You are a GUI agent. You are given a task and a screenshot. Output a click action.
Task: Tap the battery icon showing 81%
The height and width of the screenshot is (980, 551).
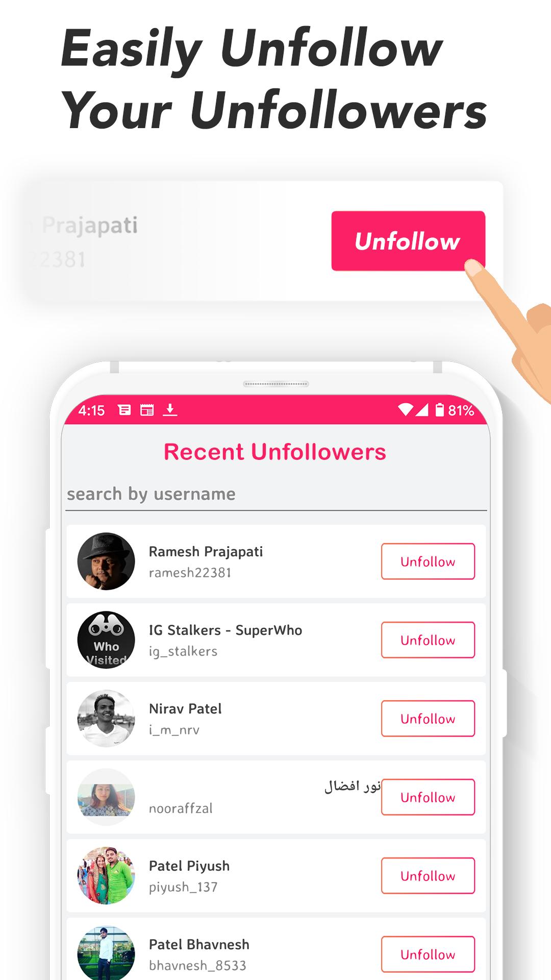440,410
